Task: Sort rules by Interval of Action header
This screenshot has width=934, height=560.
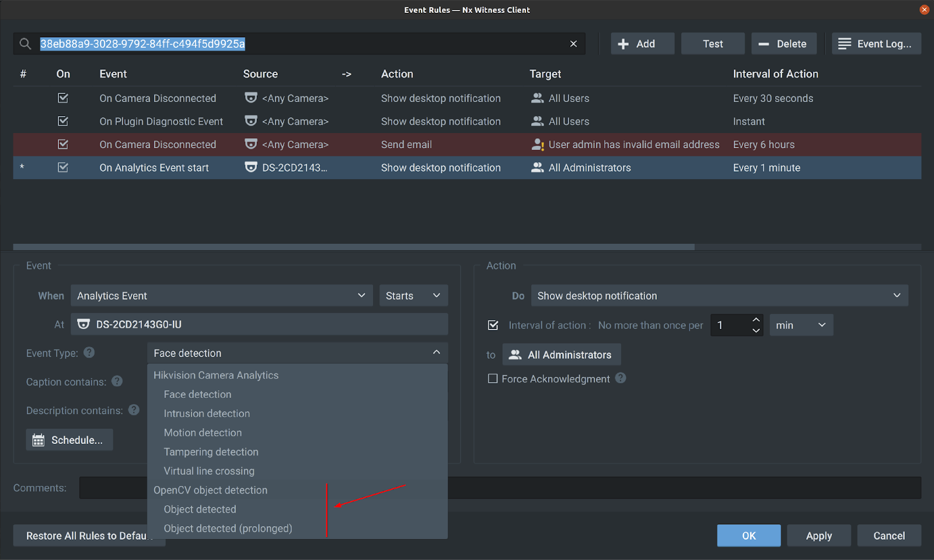Action: point(776,74)
